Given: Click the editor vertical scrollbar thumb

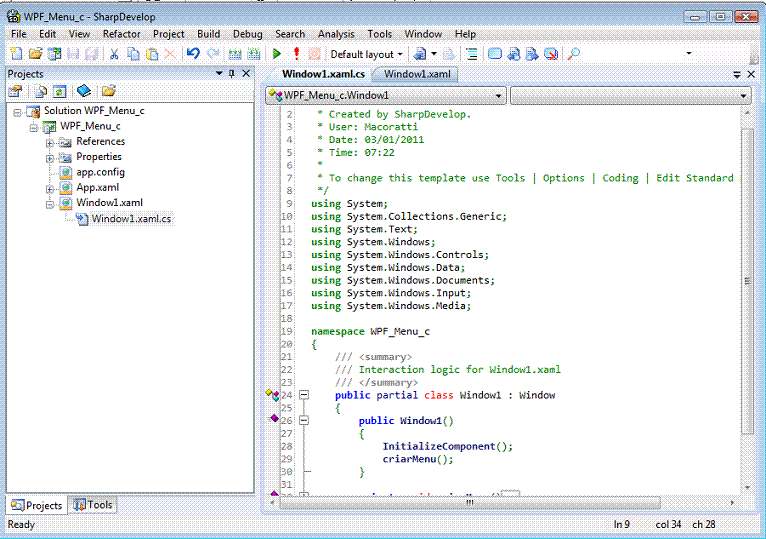Looking at the screenshot, I should [x=747, y=281].
